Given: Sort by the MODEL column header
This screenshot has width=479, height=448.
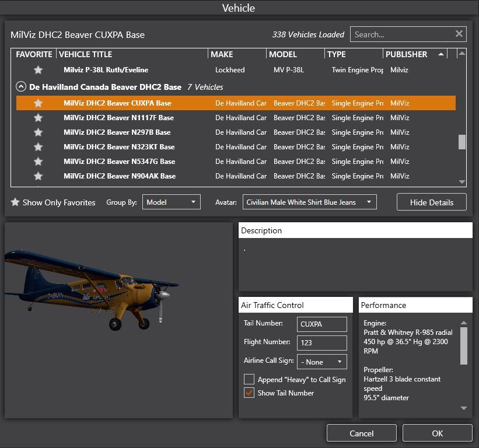Looking at the screenshot, I should [x=295, y=54].
